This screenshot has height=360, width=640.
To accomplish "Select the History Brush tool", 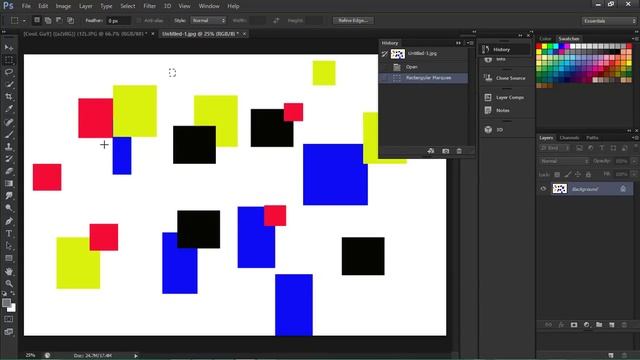I will pos(9,159).
